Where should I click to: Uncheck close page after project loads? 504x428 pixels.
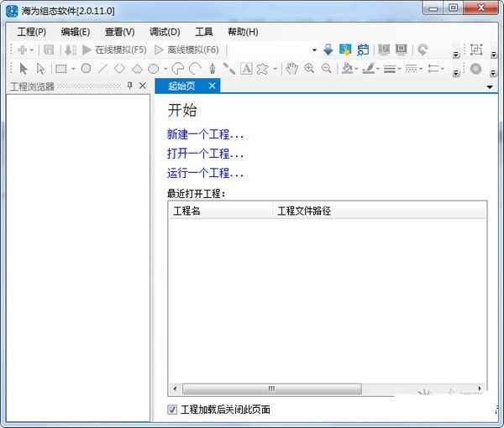(x=172, y=410)
